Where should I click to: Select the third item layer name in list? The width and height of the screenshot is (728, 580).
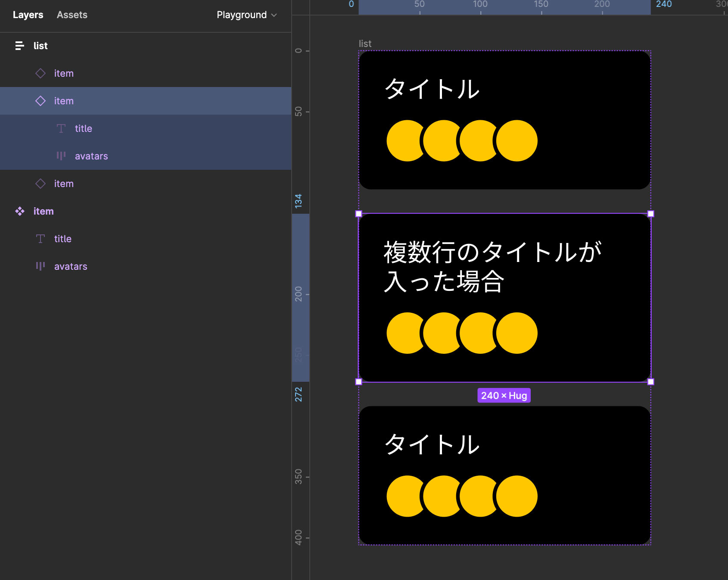coord(64,184)
